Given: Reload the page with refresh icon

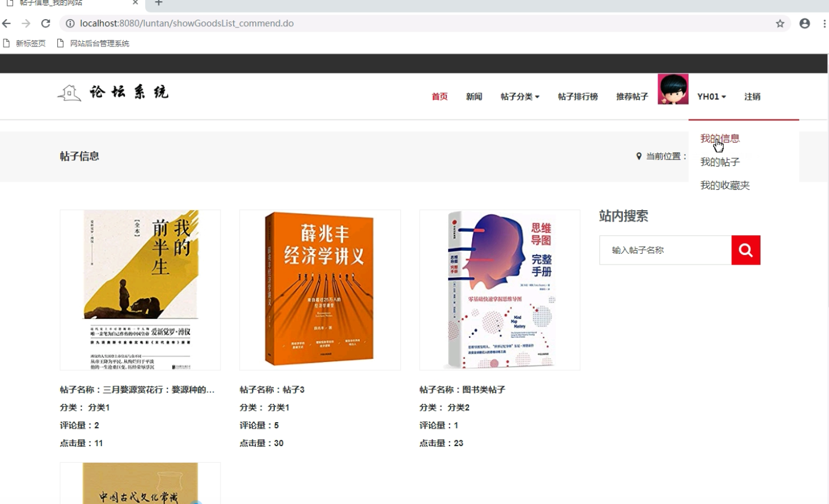Looking at the screenshot, I should 45,23.
